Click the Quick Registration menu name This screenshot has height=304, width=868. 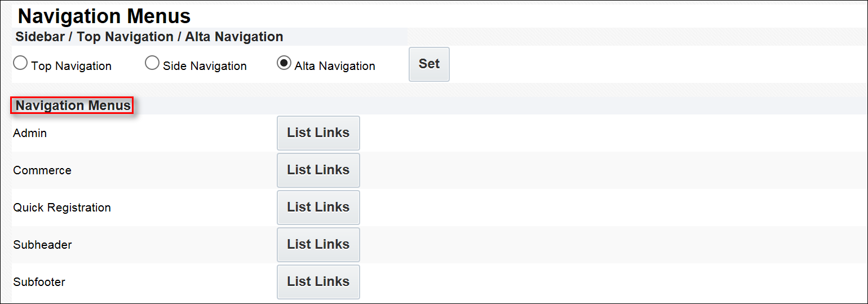click(x=62, y=208)
